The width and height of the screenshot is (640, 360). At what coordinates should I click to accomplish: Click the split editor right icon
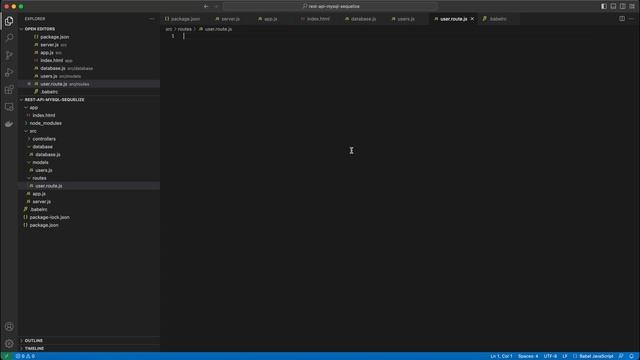pos(622,19)
